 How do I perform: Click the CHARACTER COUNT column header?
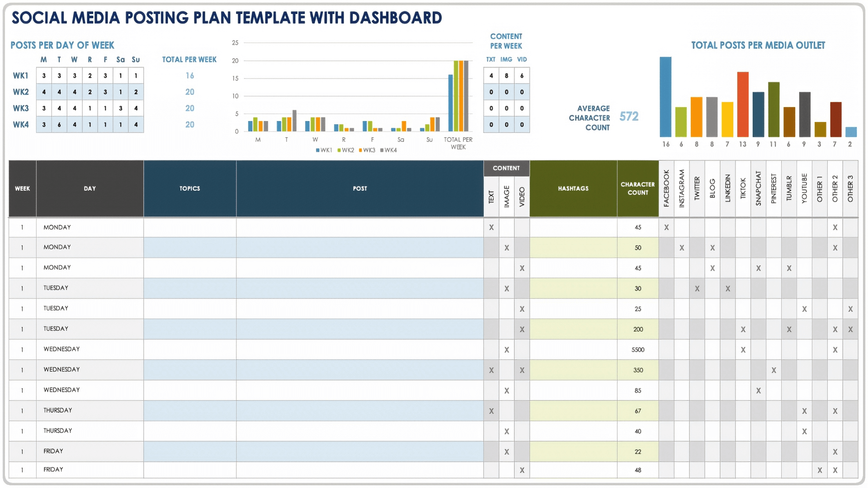point(637,188)
